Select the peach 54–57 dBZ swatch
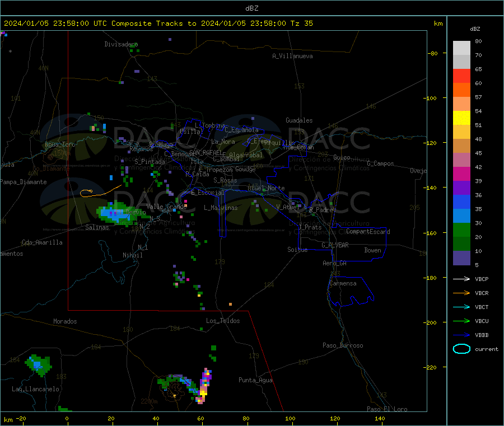This screenshot has height=426, width=504. [461, 104]
